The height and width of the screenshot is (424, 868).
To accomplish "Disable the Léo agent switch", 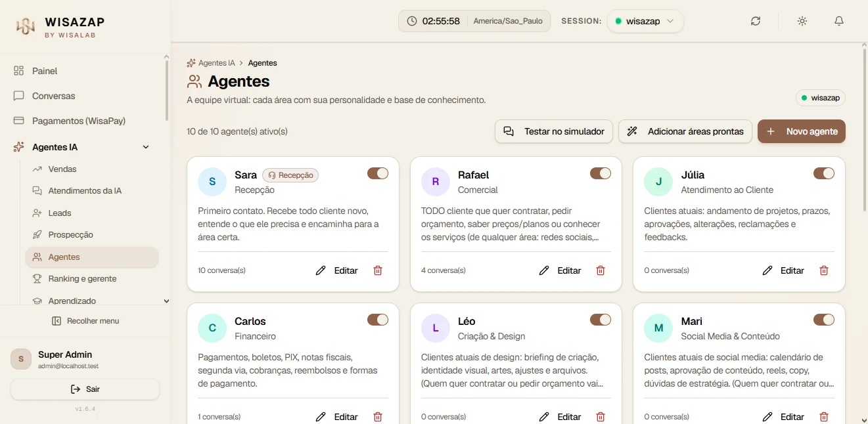I will click(x=601, y=320).
